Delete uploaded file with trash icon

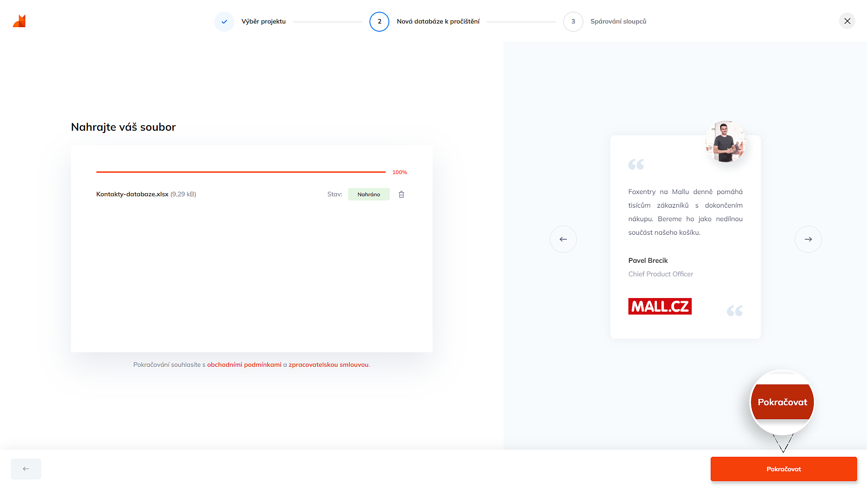click(x=401, y=194)
